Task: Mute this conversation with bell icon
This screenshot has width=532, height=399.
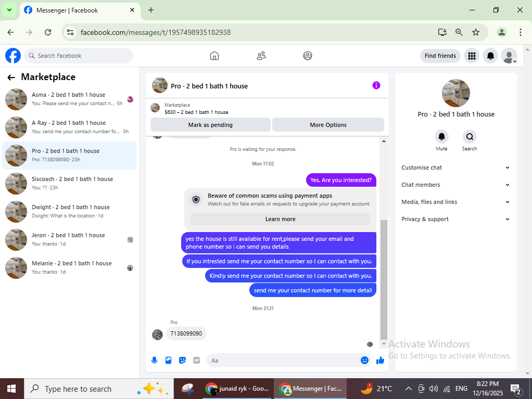Action: tap(441, 137)
